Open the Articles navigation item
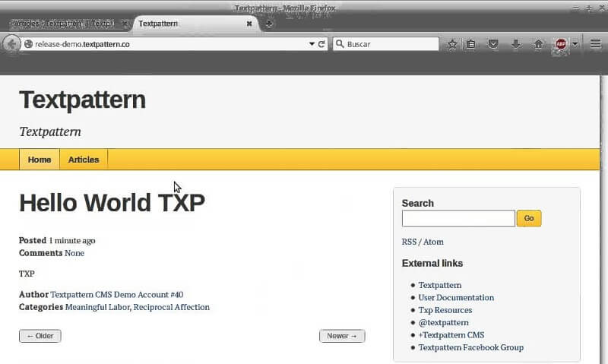Viewport: 608px width, 364px height. coord(84,160)
